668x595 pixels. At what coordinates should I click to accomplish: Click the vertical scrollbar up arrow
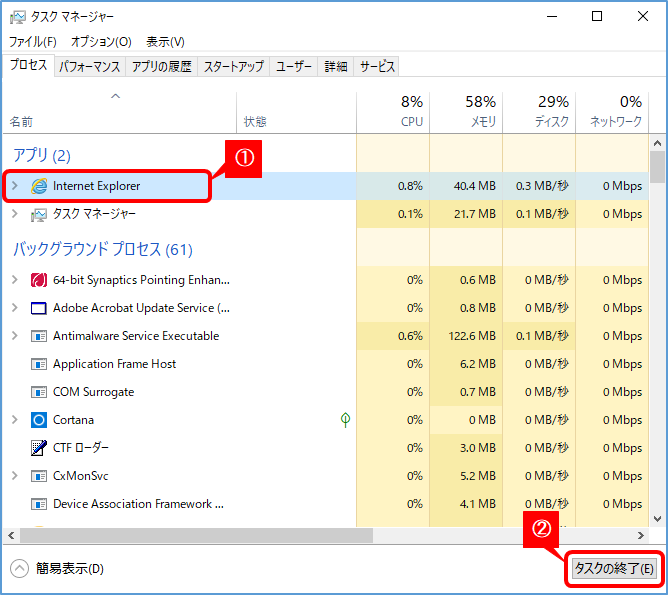[657, 143]
